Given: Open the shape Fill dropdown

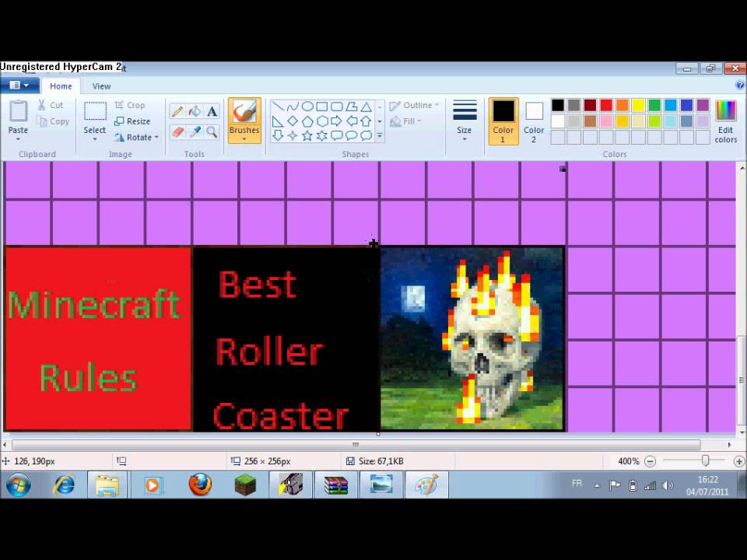Looking at the screenshot, I should [x=405, y=121].
